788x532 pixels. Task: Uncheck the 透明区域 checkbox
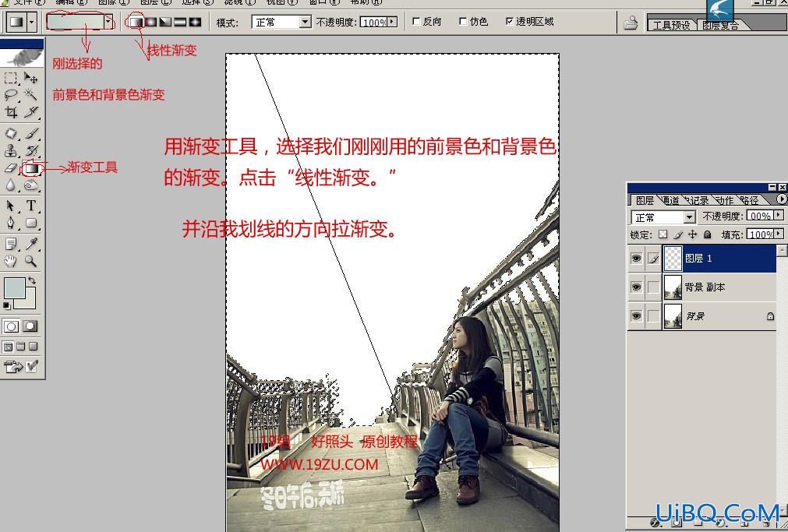point(510,21)
